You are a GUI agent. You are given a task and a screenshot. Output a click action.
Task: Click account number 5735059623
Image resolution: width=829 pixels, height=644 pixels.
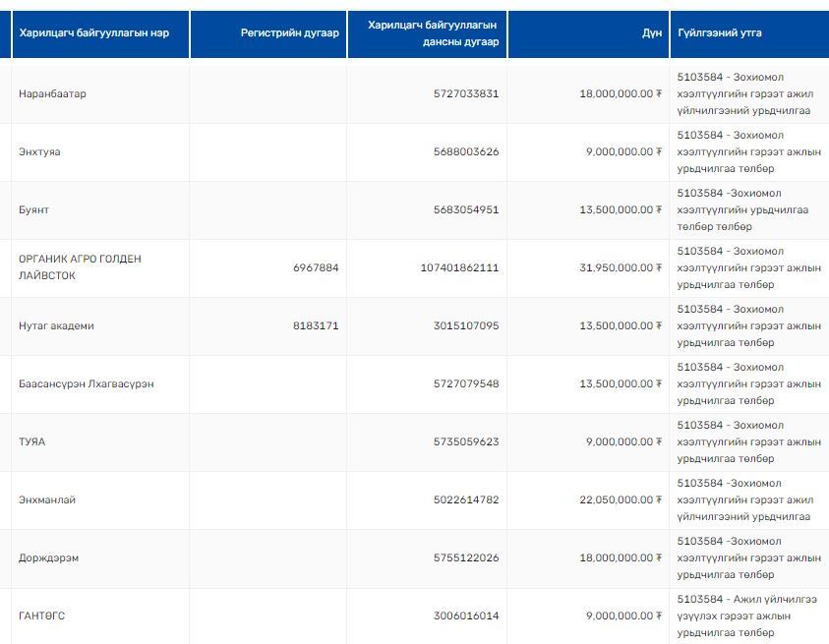[x=465, y=441]
